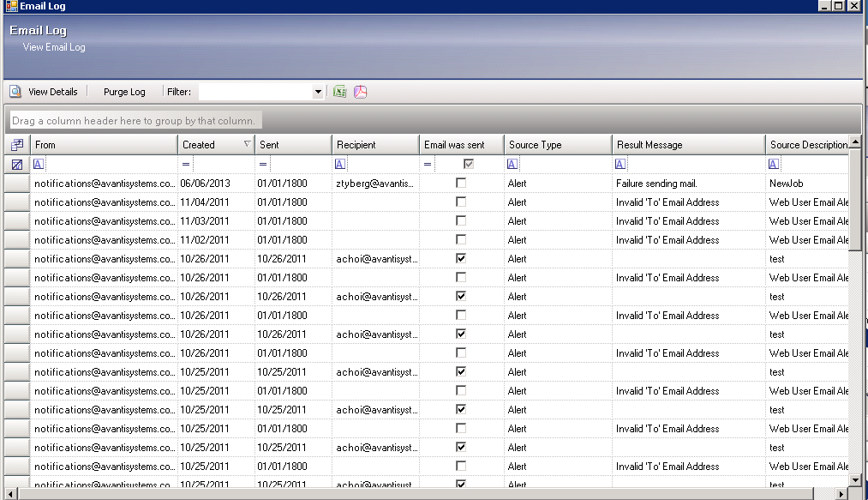868x500 pixels.
Task: Open the Result Message filter operator icon
Action: (x=620, y=164)
